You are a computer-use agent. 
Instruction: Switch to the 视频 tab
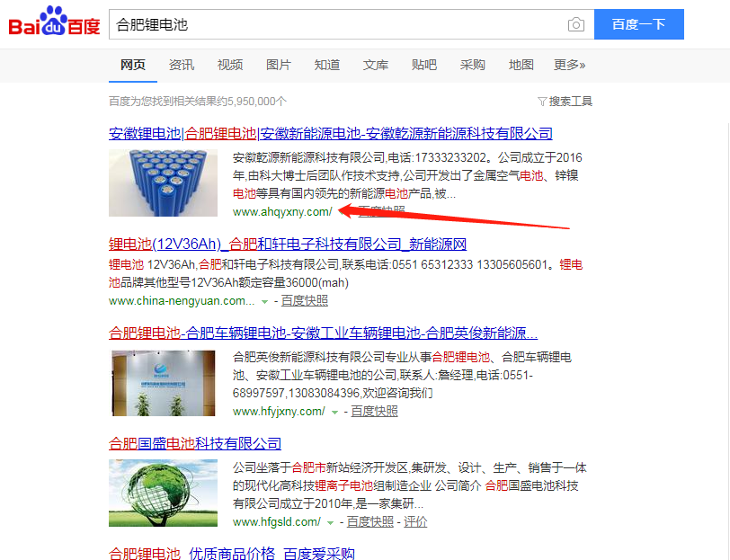(230, 65)
